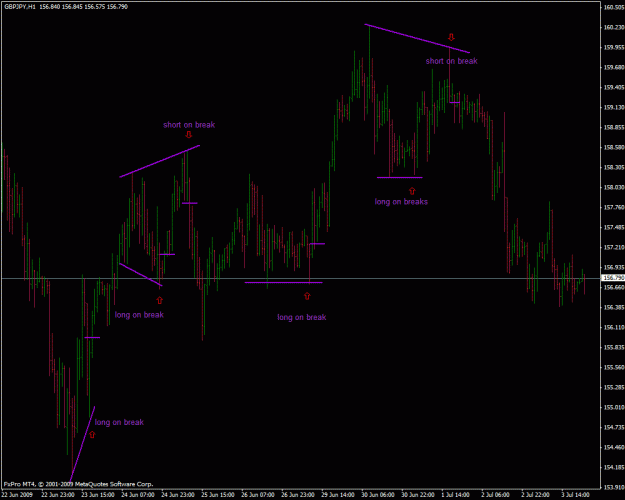Select the red up arrow above 26 Jun 'long on break'

point(307,296)
